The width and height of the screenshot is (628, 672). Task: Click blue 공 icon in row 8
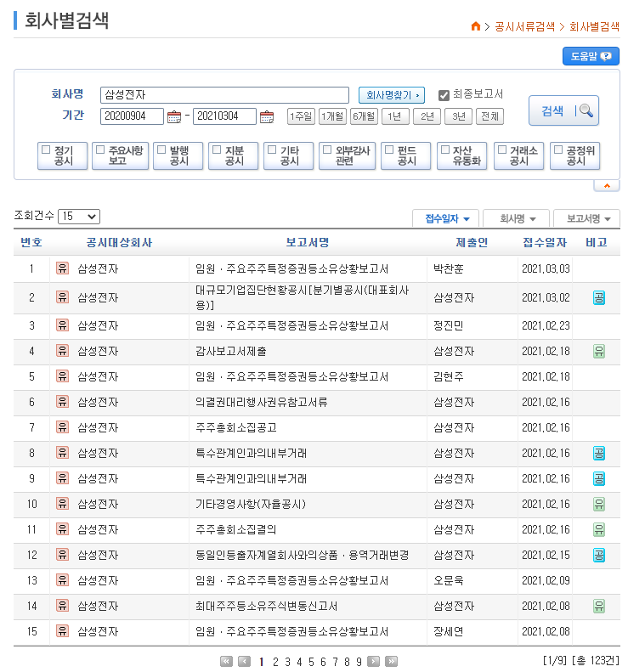[599, 453]
